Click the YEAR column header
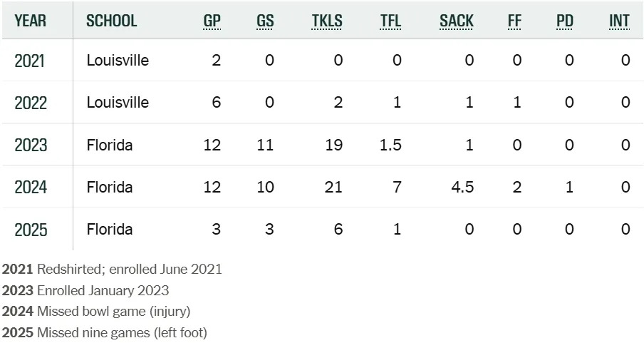644x343 pixels. coord(30,21)
